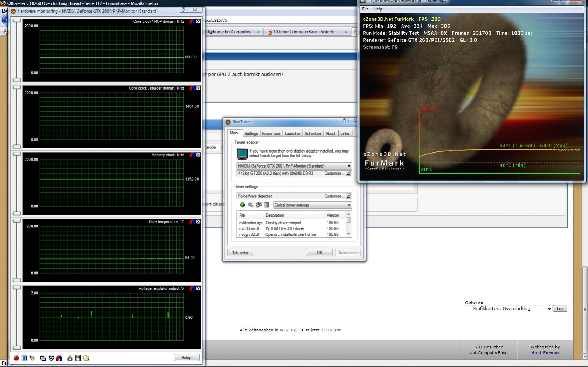
Task: Click up arrow of driver file list scrollbar
Action: click(x=348, y=214)
